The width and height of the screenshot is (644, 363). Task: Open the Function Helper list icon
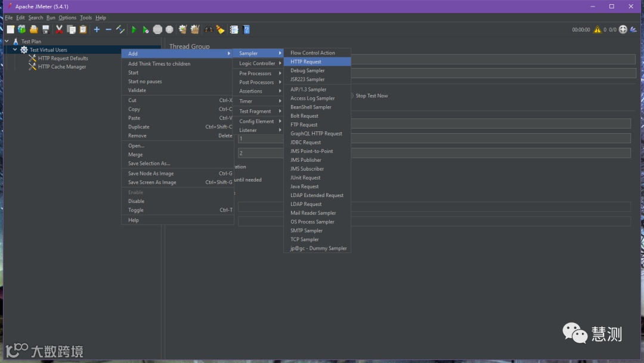(234, 30)
